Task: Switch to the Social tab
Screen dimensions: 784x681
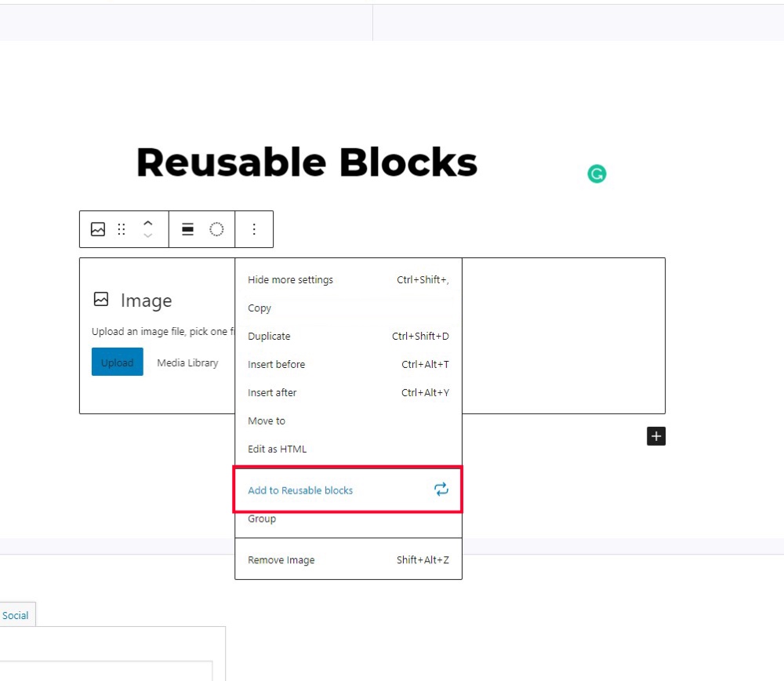Action: tap(15, 616)
